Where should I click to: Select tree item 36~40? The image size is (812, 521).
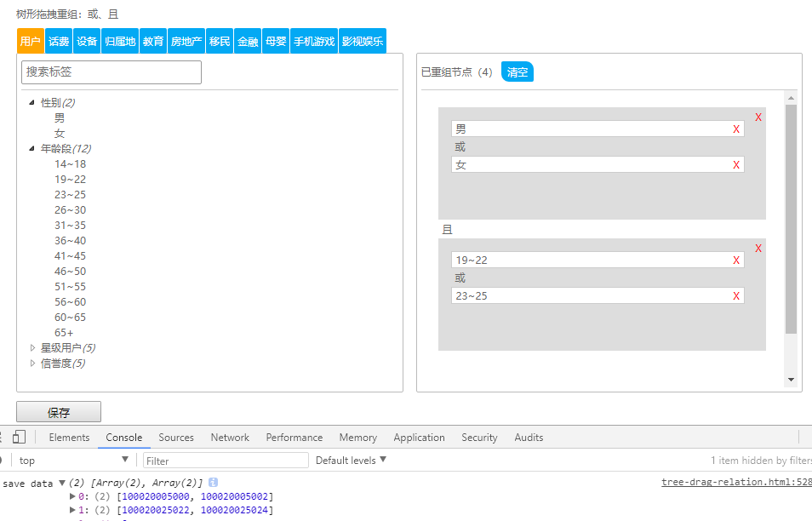coord(71,241)
